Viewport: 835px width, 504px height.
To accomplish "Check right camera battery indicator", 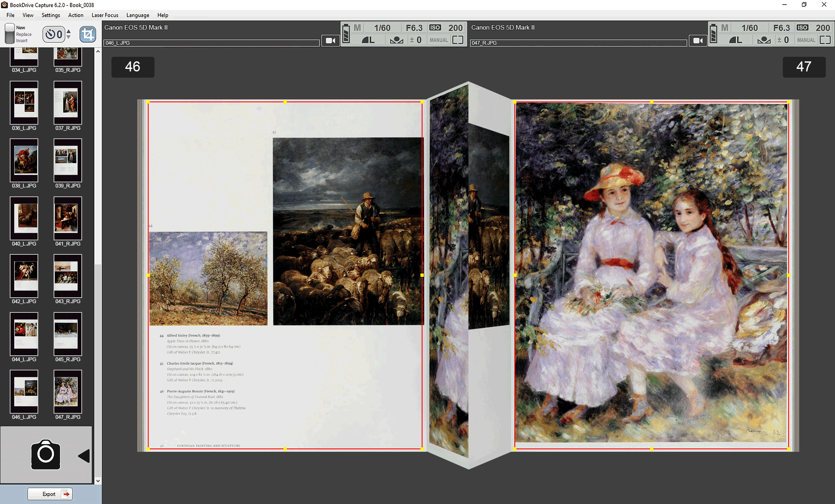I will [713, 34].
